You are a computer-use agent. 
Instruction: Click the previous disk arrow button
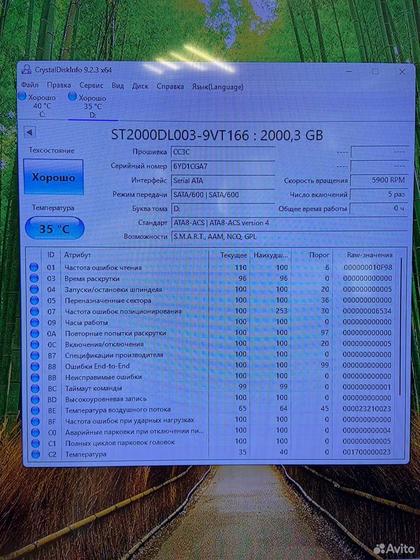[30, 132]
